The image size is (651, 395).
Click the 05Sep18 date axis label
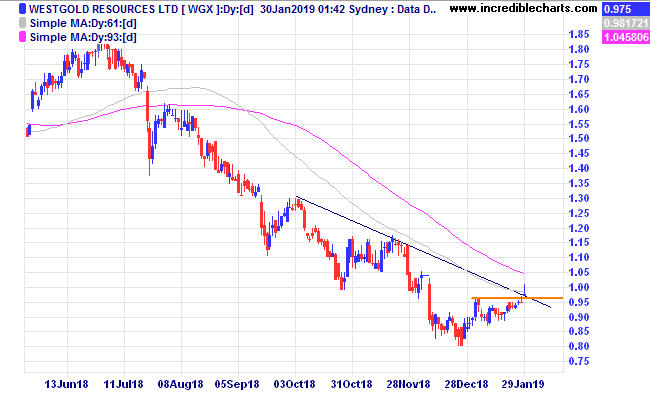237,384
